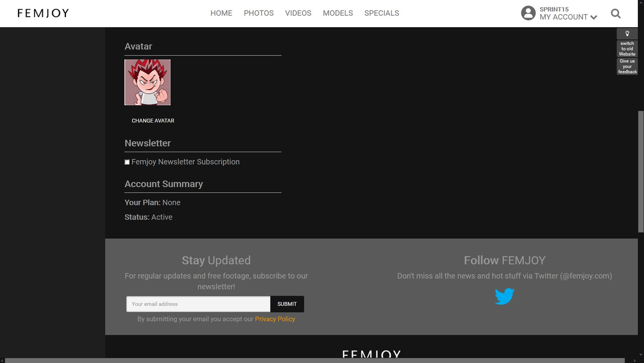Click the FEMJOY logo in header
Viewport: 644px width, 363px height.
[43, 13]
